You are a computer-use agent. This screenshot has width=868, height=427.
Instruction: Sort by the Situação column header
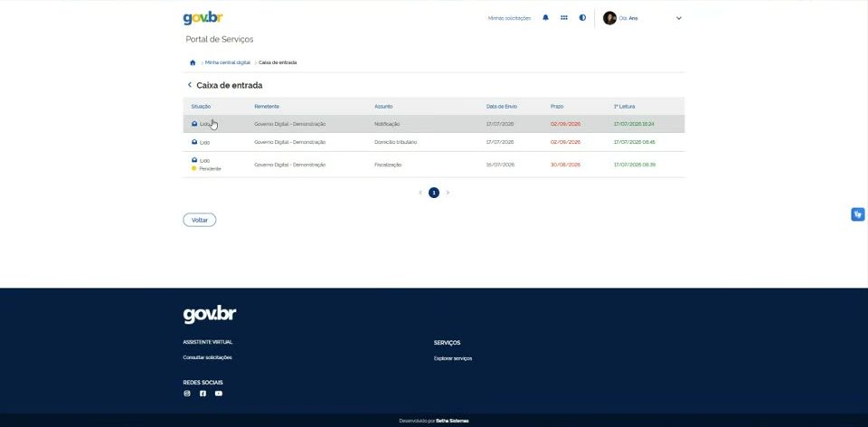201,107
